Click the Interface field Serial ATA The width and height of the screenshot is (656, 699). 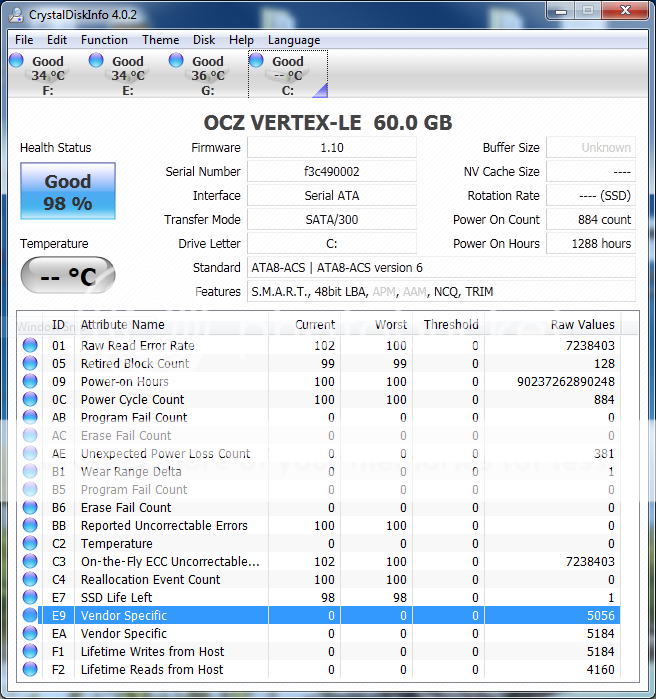pyautogui.click(x=332, y=196)
